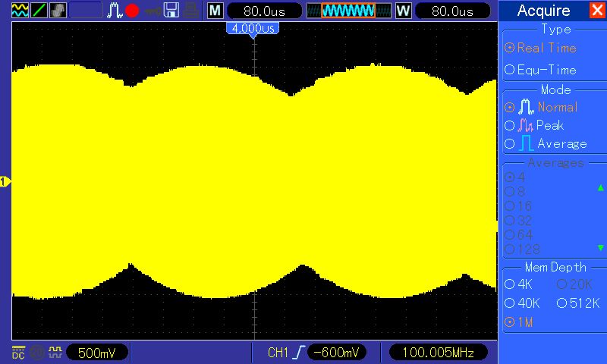
Task: Click the acquisition mode pulse icon in toolbar
Action: coord(115,10)
